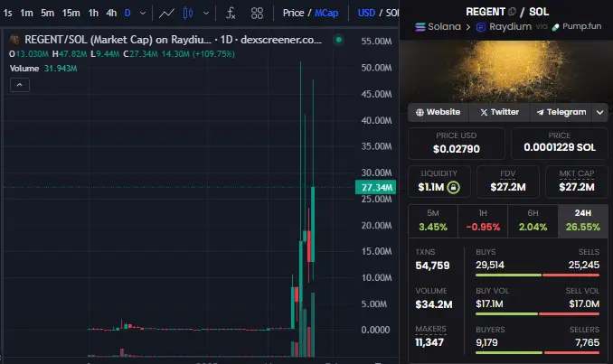
Task: Click the Pump.fun link
Action: [x=576, y=26]
